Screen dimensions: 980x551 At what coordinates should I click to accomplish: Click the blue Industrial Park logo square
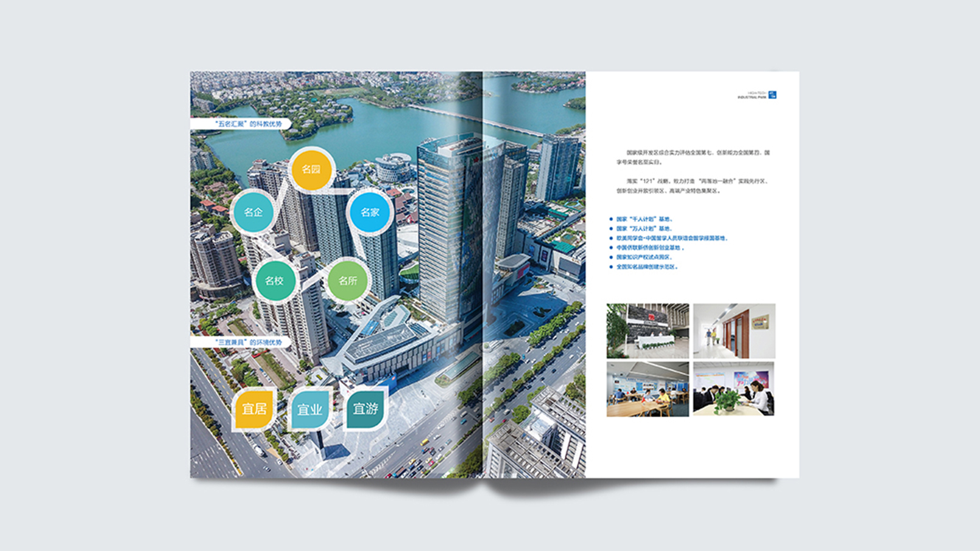tap(772, 95)
